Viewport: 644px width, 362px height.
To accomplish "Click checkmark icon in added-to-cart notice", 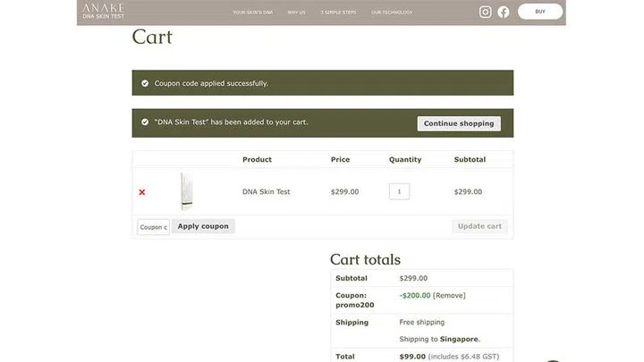I will click(145, 122).
